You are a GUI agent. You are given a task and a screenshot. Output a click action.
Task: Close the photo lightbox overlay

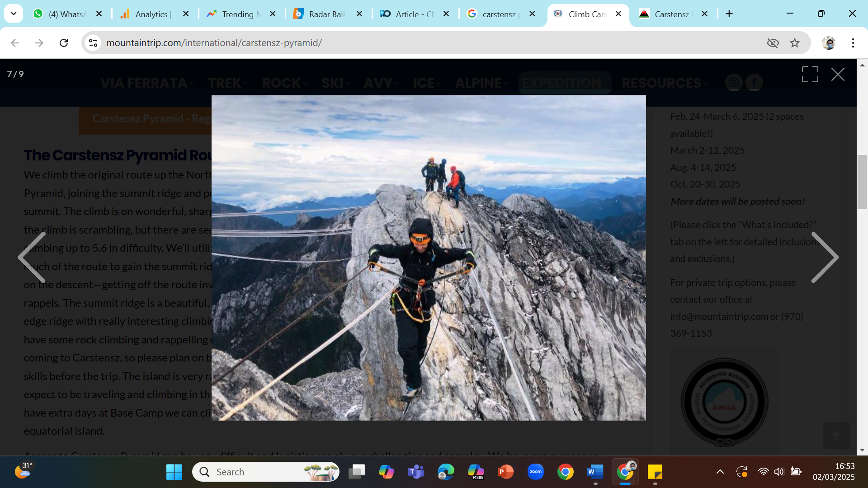[838, 75]
